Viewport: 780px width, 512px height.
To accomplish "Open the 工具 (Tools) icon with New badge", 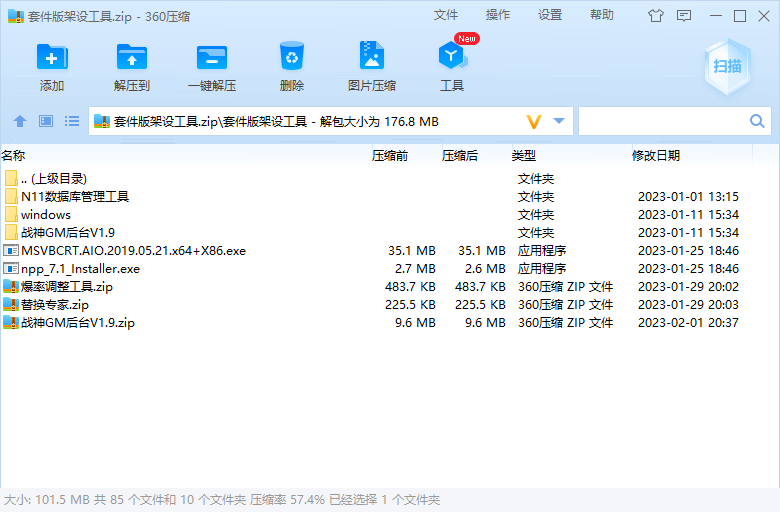I will [453, 55].
